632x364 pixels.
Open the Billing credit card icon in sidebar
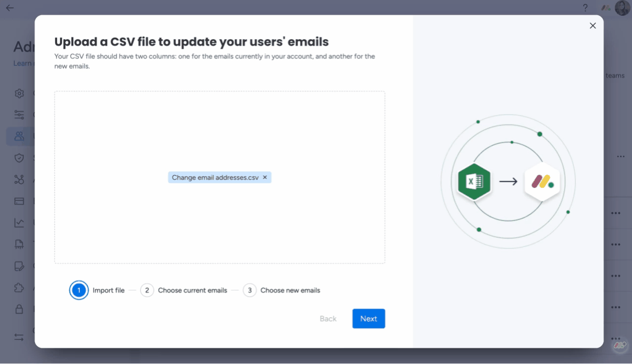coord(19,201)
